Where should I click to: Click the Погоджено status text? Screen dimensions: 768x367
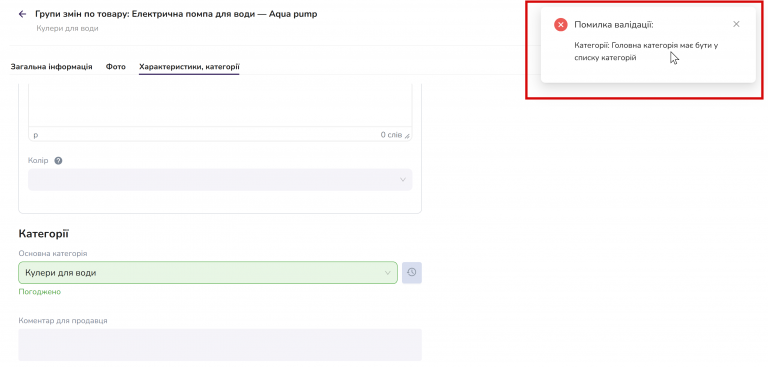pos(40,292)
